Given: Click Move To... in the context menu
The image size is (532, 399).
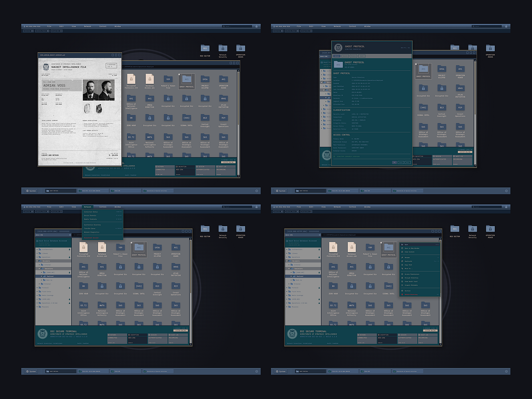Looking at the screenshot, I should pos(420,269).
